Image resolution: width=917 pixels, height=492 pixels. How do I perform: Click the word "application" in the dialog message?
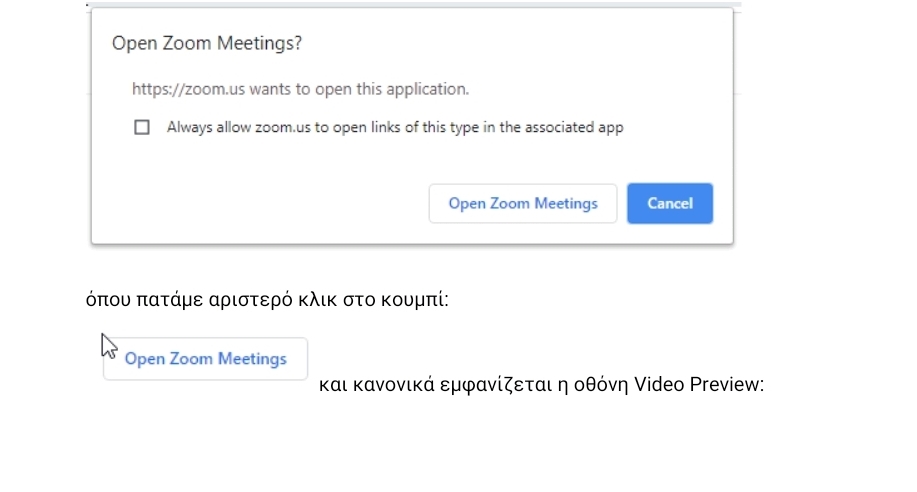coord(428,89)
